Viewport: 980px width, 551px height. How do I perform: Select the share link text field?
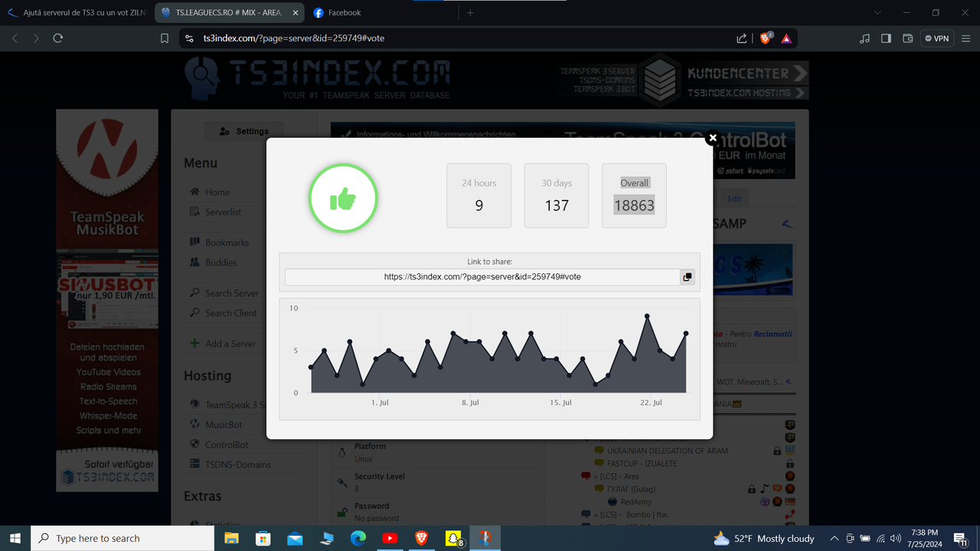tap(482, 277)
